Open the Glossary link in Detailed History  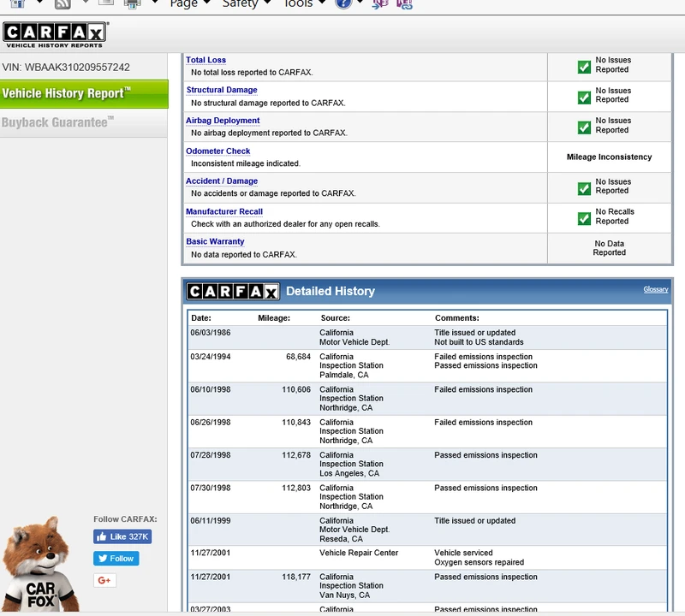coord(656,289)
